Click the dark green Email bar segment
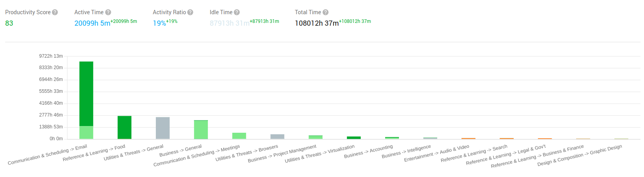This screenshot has width=644, height=177. click(86, 94)
